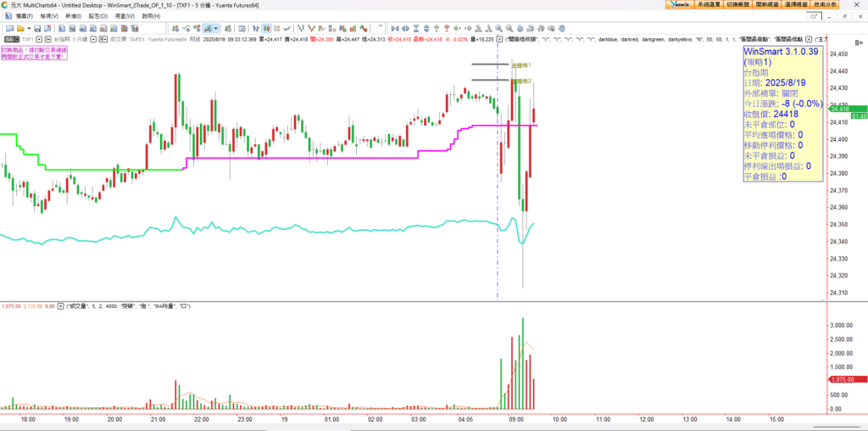This screenshot has width=868, height=431.
Task: Select the candlestick chart style icon
Action: [x=266, y=28]
